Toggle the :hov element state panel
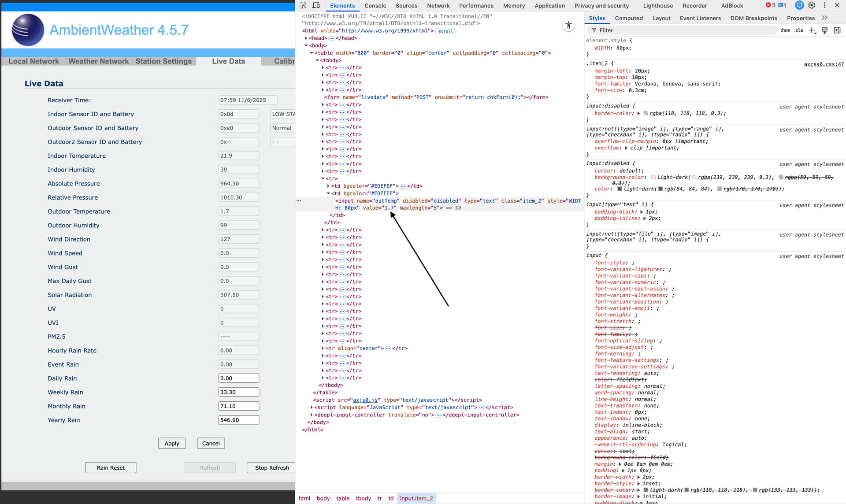846x504 pixels. click(x=785, y=30)
